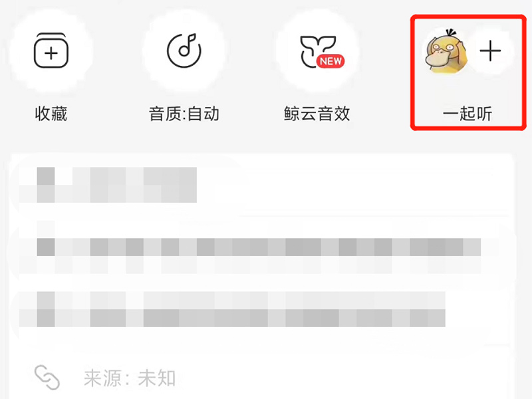The width and height of the screenshot is (532, 399).
Task: Tap the 收藏 text label
Action: point(51,114)
